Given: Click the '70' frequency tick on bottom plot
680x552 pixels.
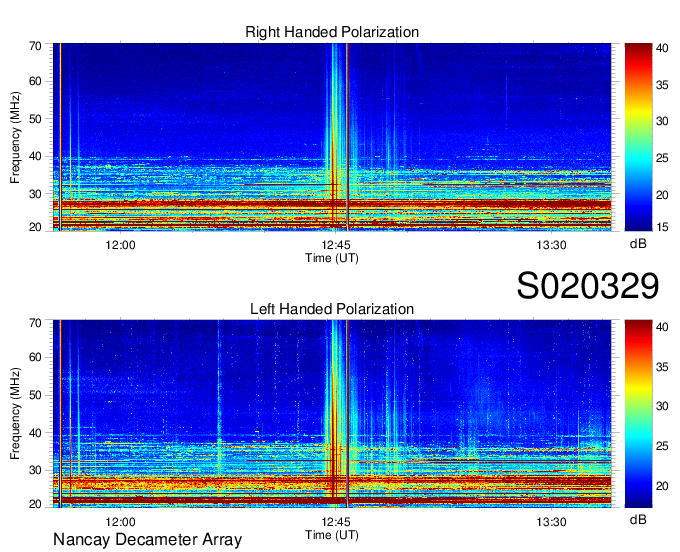Looking at the screenshot, I should [35, 323].
